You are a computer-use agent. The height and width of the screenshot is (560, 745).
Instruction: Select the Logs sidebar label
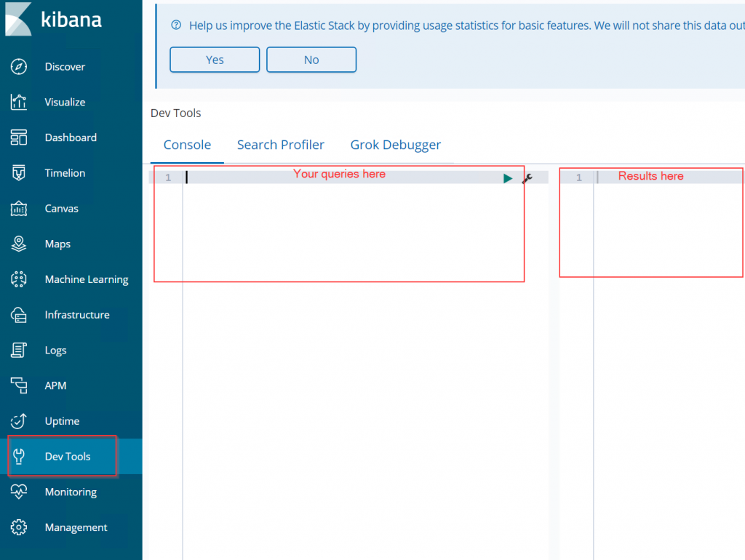(x=55, y=351)
